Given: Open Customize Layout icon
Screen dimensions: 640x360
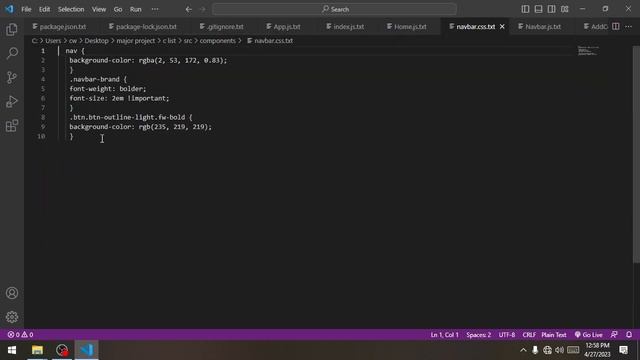Looking at the screenshot, I should click(564, 9).
